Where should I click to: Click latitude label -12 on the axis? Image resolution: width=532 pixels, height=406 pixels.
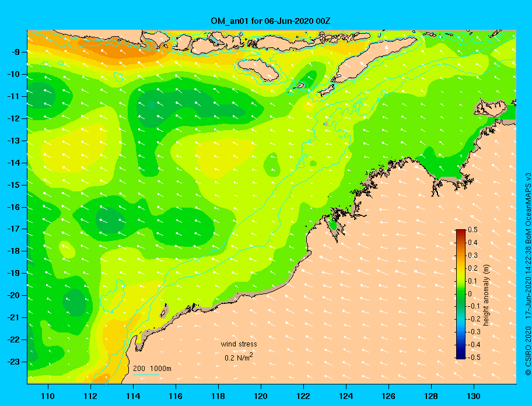coord(13,118)
